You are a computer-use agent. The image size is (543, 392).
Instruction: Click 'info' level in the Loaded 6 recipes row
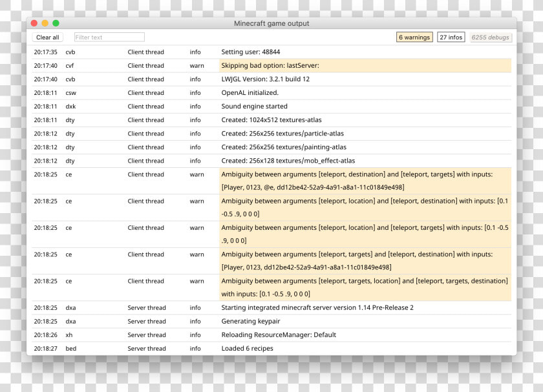(x=195, y=348)
